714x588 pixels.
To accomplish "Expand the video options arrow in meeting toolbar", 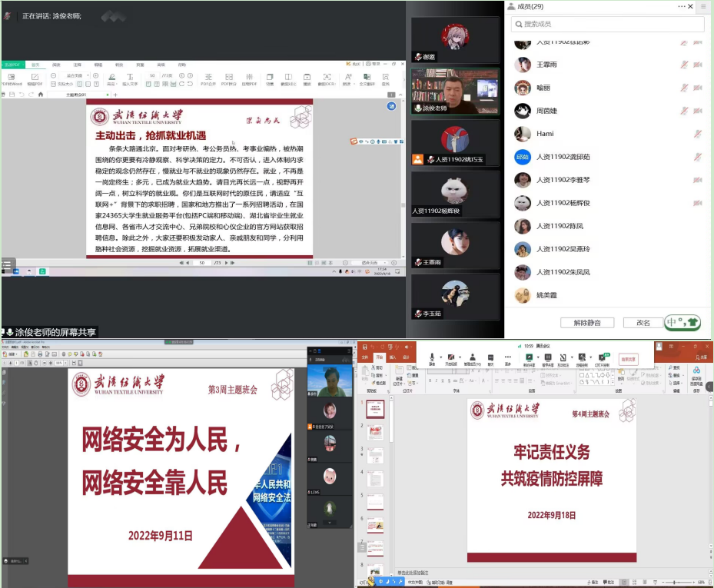I will coord(459,357).
